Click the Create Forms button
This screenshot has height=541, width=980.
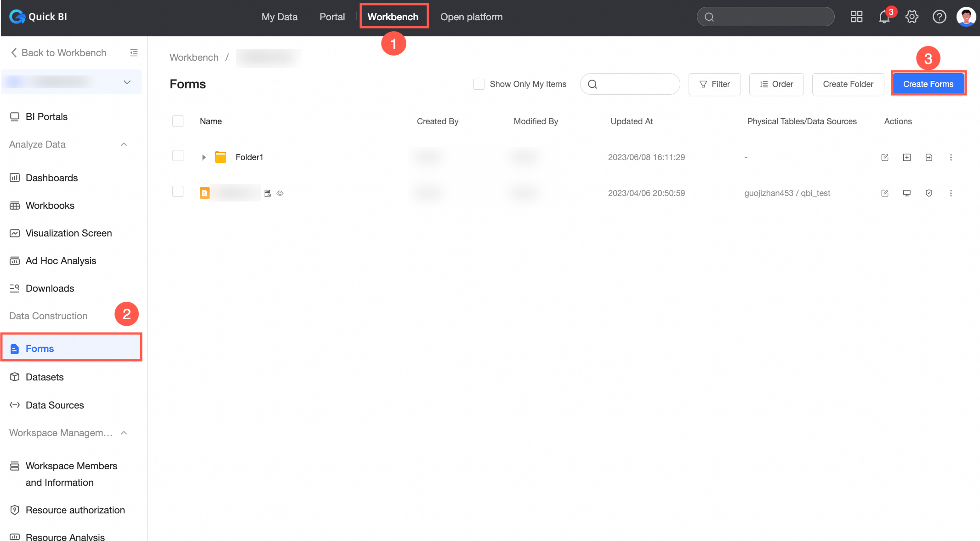pos(928,84)
